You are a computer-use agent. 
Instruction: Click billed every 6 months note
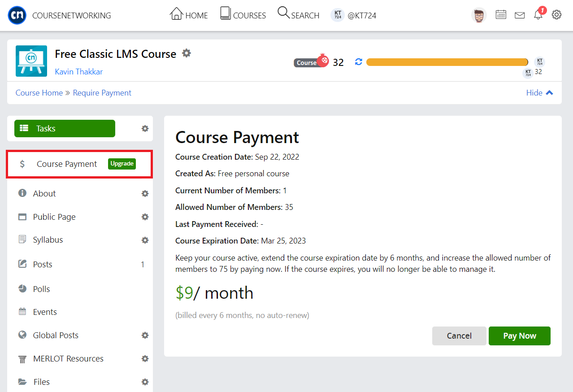point(242,315)
